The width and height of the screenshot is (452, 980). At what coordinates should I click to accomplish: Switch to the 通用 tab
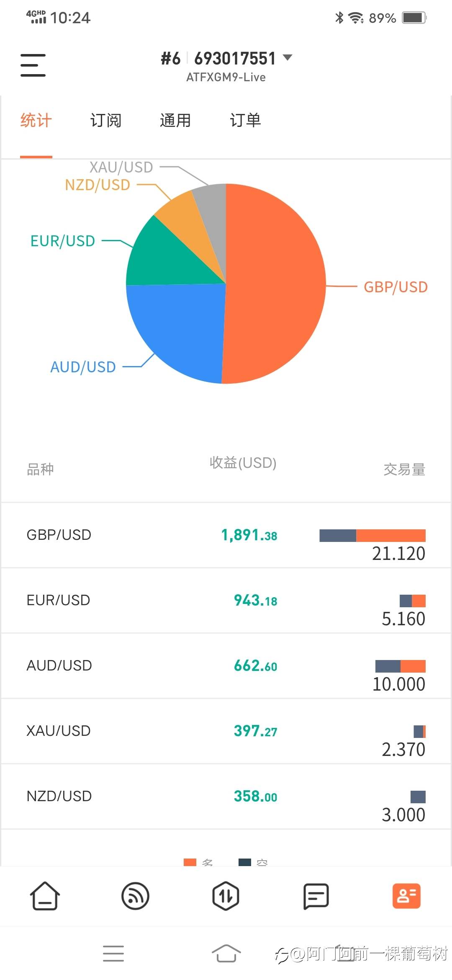pos(175,121)
